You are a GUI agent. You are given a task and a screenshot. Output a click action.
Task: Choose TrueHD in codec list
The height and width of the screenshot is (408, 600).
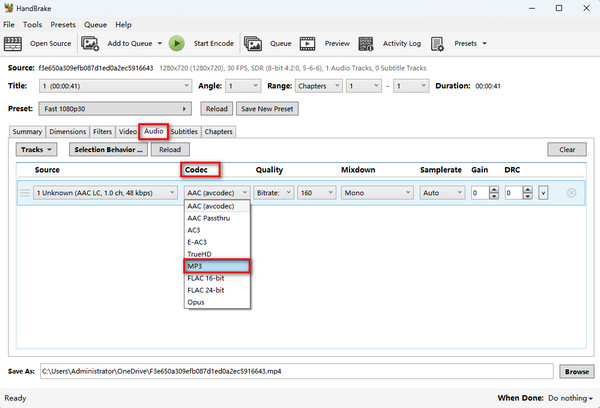click(x=217, y=254)
